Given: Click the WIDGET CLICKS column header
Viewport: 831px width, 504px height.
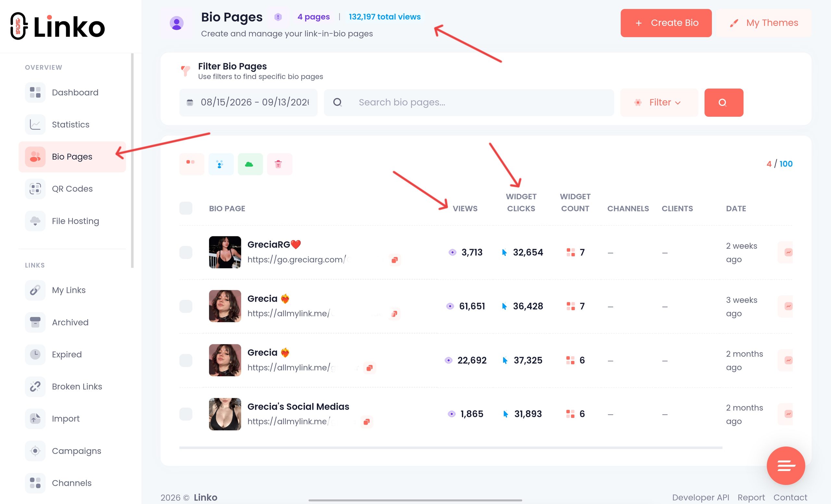Looking at the screenshot, I should click(x=521, y=202).
